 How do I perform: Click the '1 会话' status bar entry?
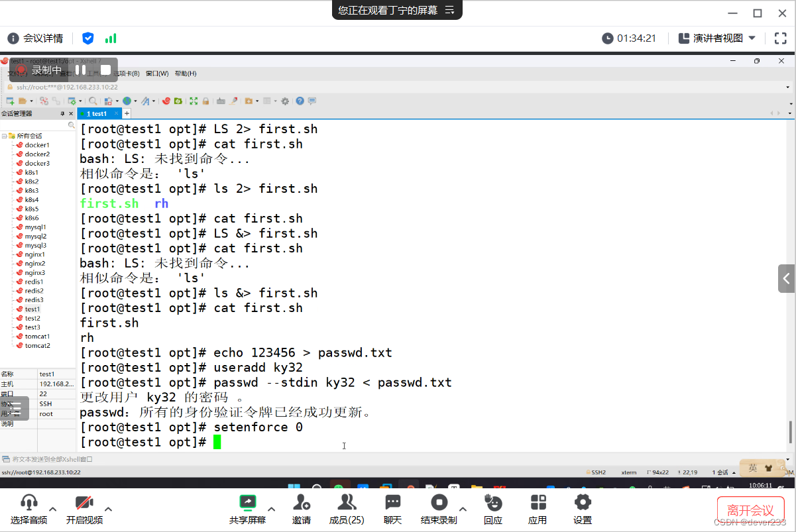tap(721, 472)
